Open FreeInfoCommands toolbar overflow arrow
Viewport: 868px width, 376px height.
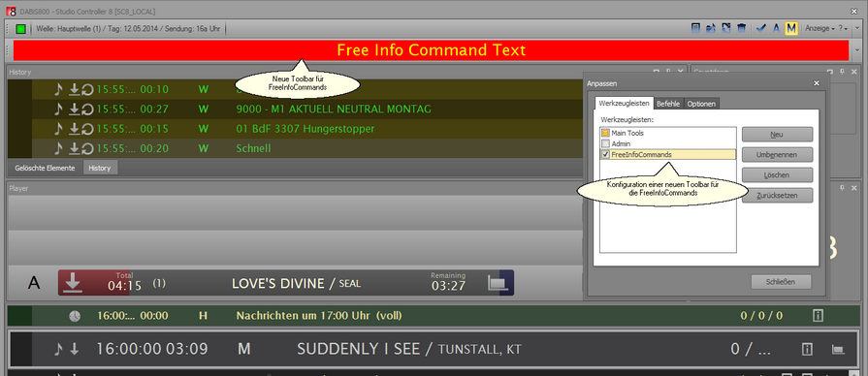(857, 50)
